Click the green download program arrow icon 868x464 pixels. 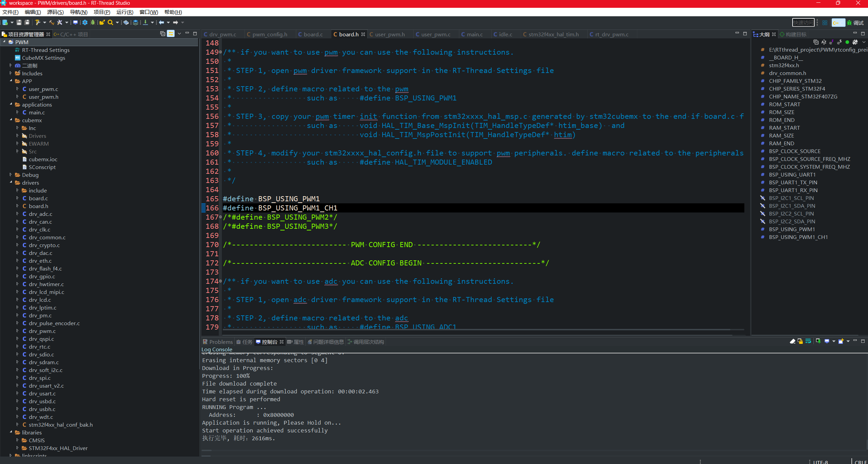tap(145, 22)
